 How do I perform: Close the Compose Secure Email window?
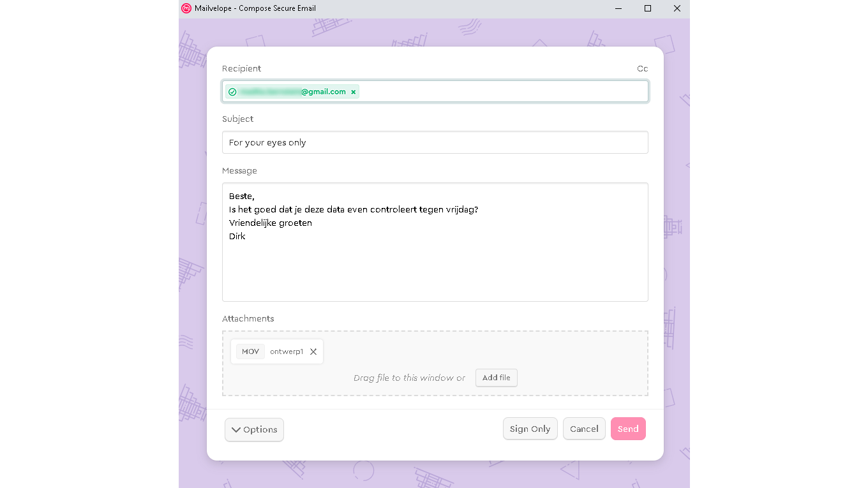[677, 8]
